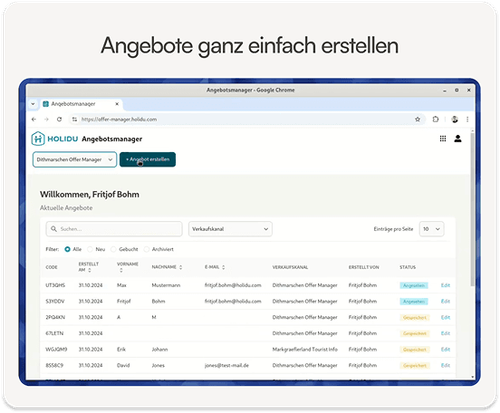Viewport: 500px width, 413px height.
Task: Click Edit for offer UT3QHS
Action: (x=445, y=285)
